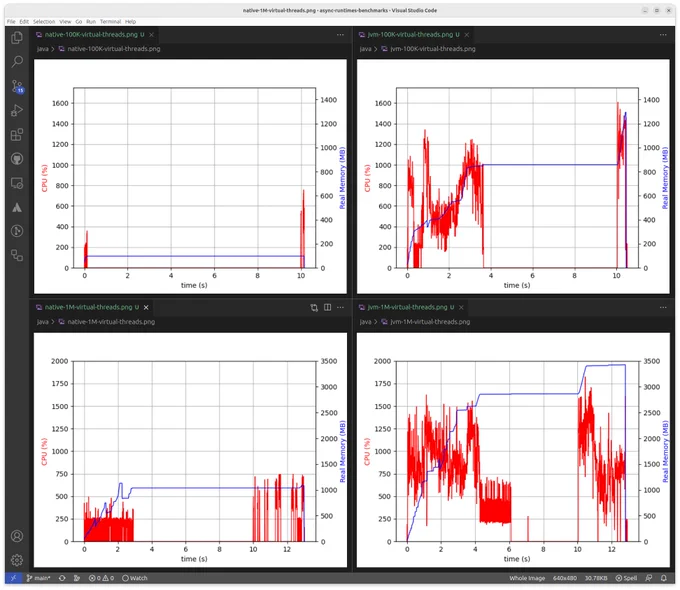Open errors and warnings count in status bar
Viewport: 680px width, 590px height.
(x=101, y=578)
